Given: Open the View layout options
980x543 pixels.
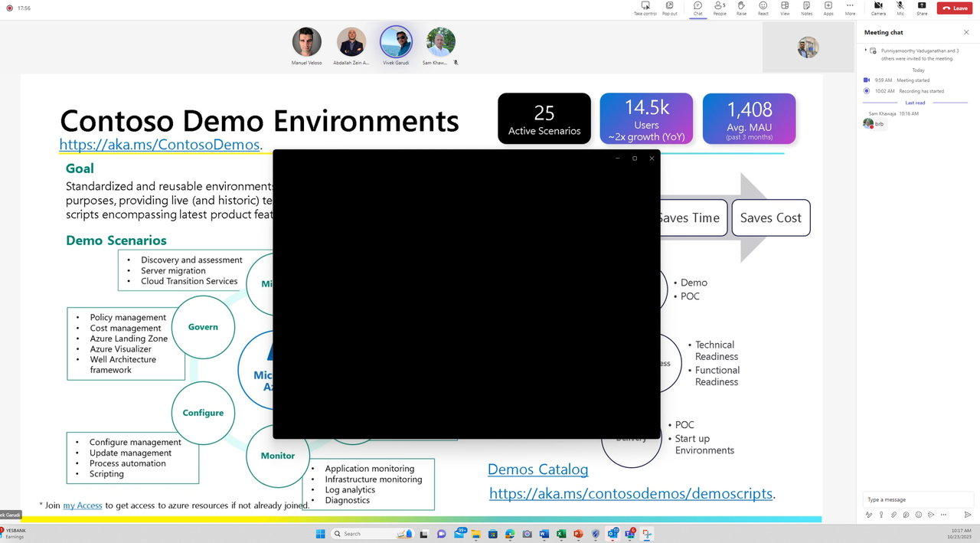Looking at the screenshot, I should coord(785,8).
